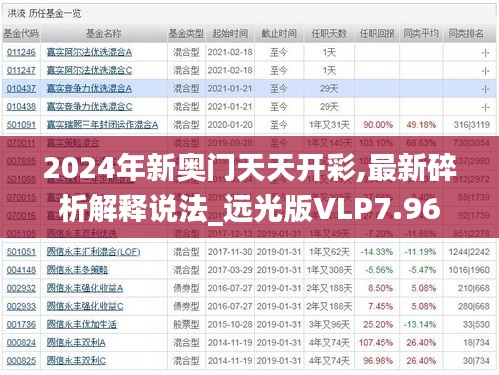Open fund code link 000825
The image size is (499, 375).
(x=21, y=361)
